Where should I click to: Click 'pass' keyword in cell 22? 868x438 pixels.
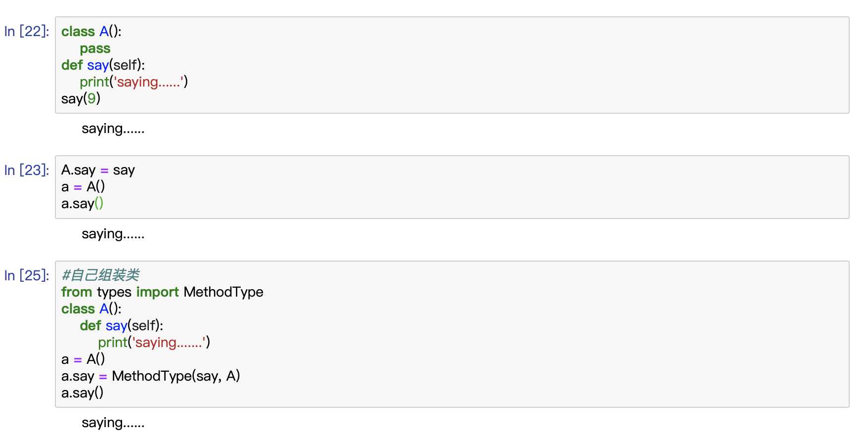[95, 48]
